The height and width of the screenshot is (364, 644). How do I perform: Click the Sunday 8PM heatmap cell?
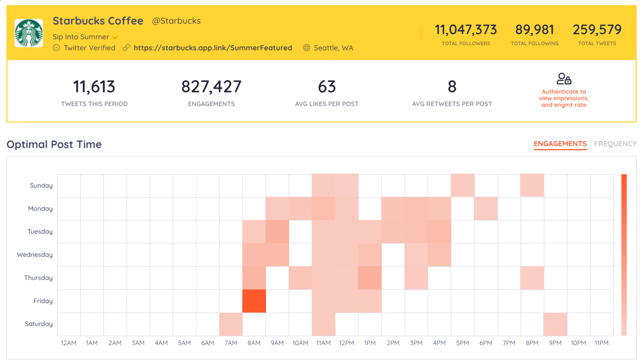coord(532,185)
